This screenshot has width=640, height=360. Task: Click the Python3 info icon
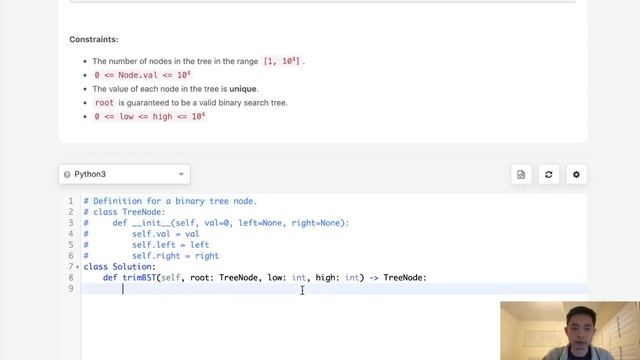pyautogui.click(x=67, y=175)
